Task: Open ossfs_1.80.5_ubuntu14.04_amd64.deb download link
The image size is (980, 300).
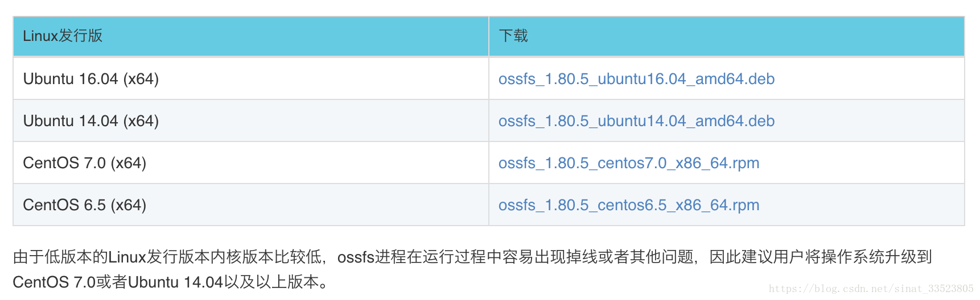Action: pos(636,121)
